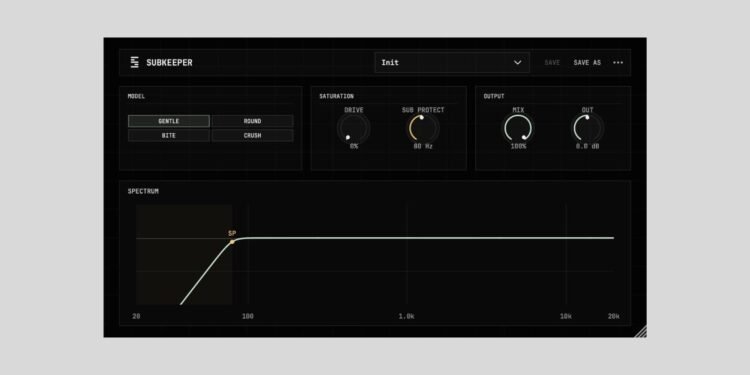This screenshot has height=375, width=750.
Task: Click the 0.0 dB output value
Action: [x=587, y=146]
